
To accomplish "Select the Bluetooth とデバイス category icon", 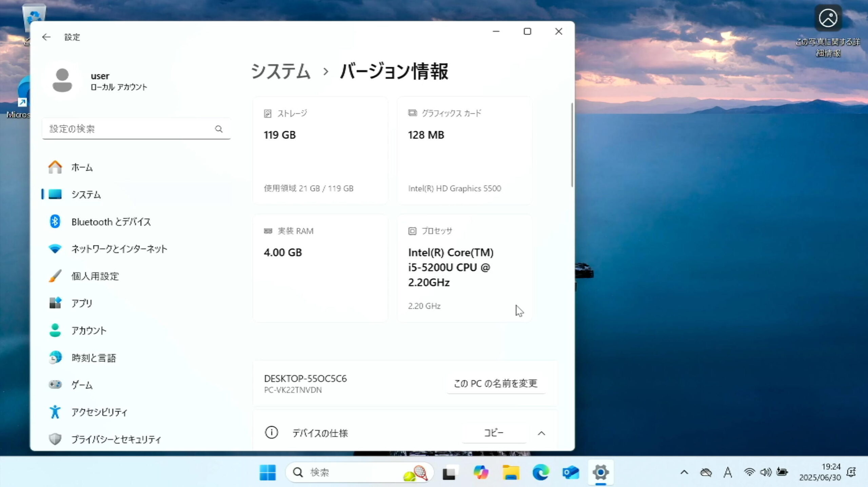I will tap(55, 222).
